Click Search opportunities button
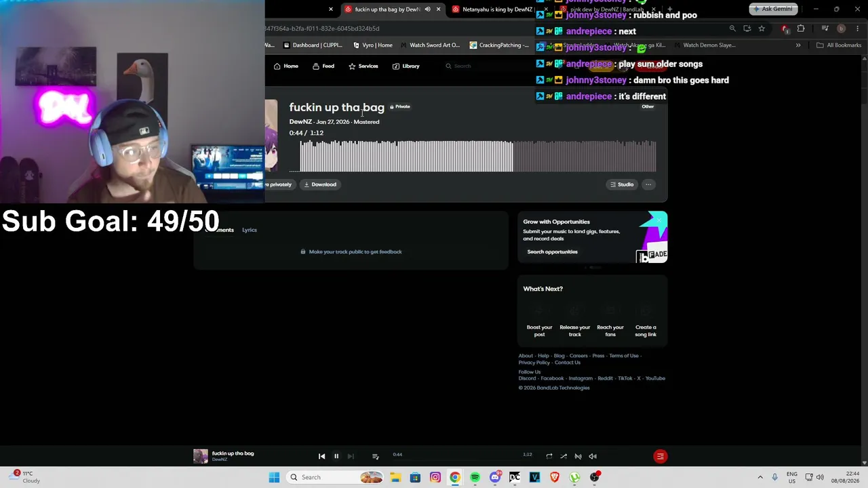868x488 pixels. point(552,251)
